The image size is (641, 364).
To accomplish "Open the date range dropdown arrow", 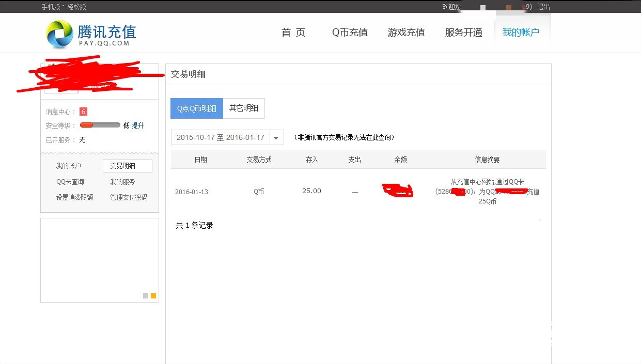I will click(276, 138).
